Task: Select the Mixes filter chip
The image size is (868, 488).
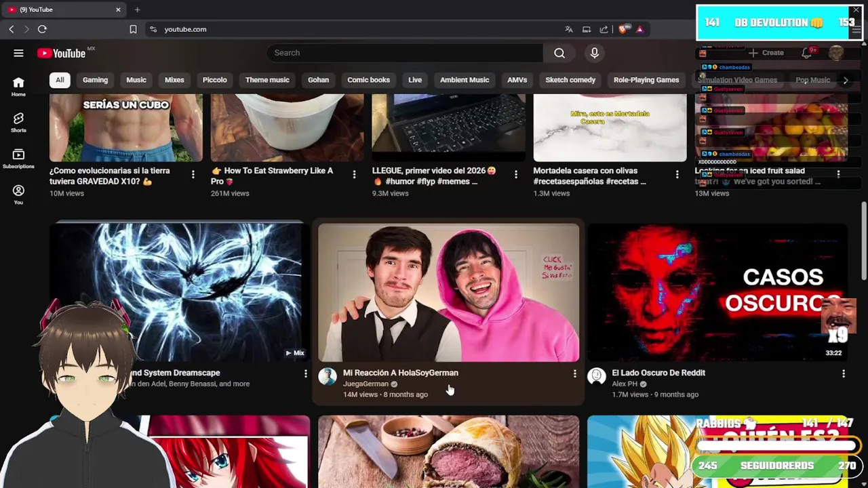Action: [x=174, y=80]
